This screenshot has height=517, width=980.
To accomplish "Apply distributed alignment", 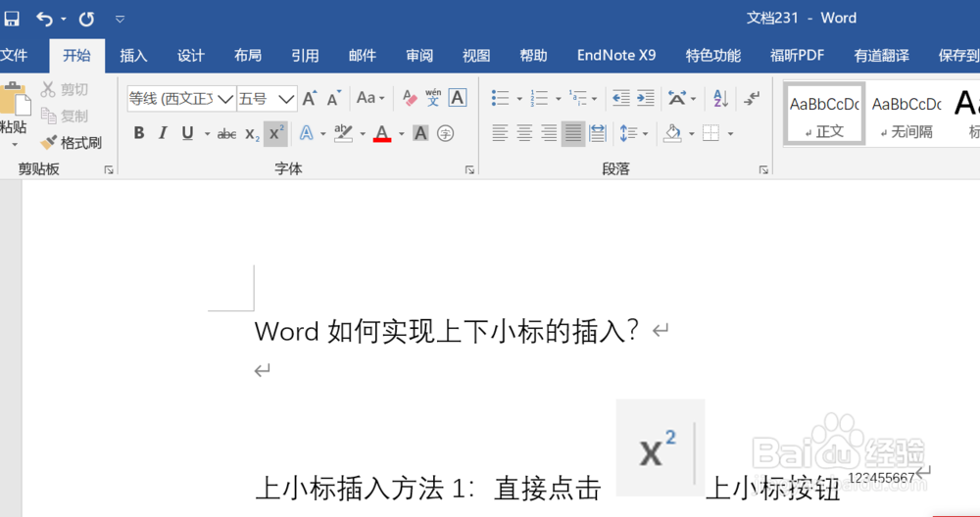I will 598,133.
